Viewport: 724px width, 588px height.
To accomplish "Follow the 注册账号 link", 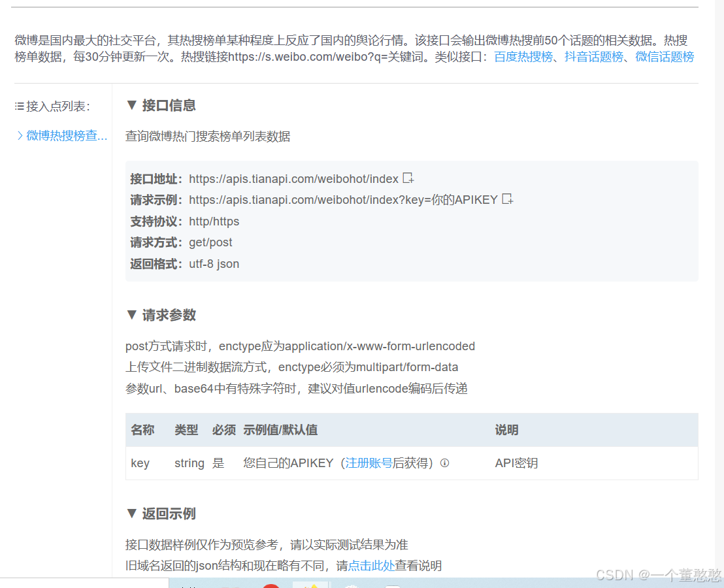I will click(369, 463).
